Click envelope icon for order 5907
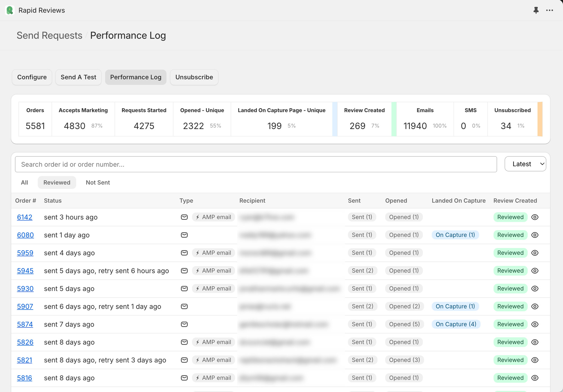 184,306
